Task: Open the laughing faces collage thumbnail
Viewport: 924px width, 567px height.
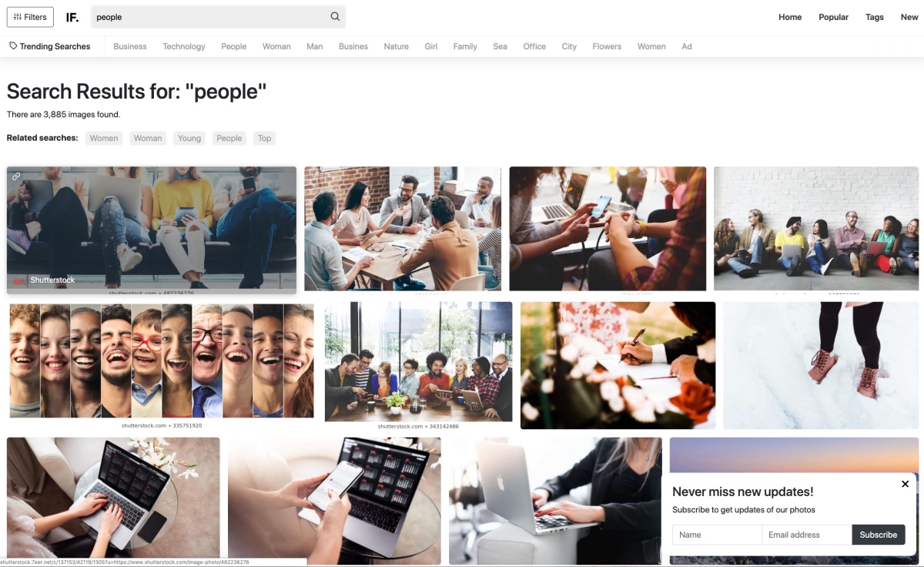Action: tap(162, 361)
